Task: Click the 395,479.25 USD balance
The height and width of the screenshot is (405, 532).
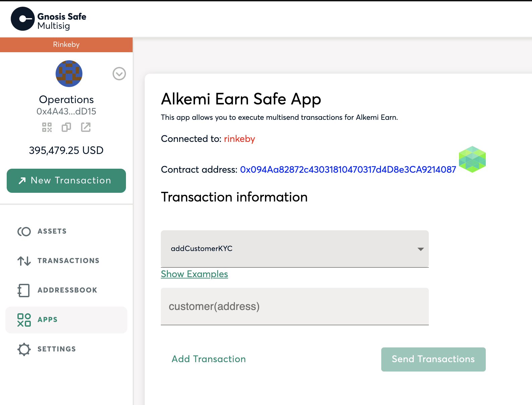Action: (66, 150)
